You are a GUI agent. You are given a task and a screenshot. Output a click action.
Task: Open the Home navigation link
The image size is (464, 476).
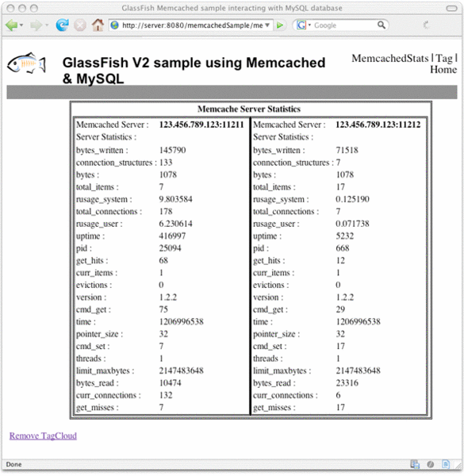tap(443, 70)
